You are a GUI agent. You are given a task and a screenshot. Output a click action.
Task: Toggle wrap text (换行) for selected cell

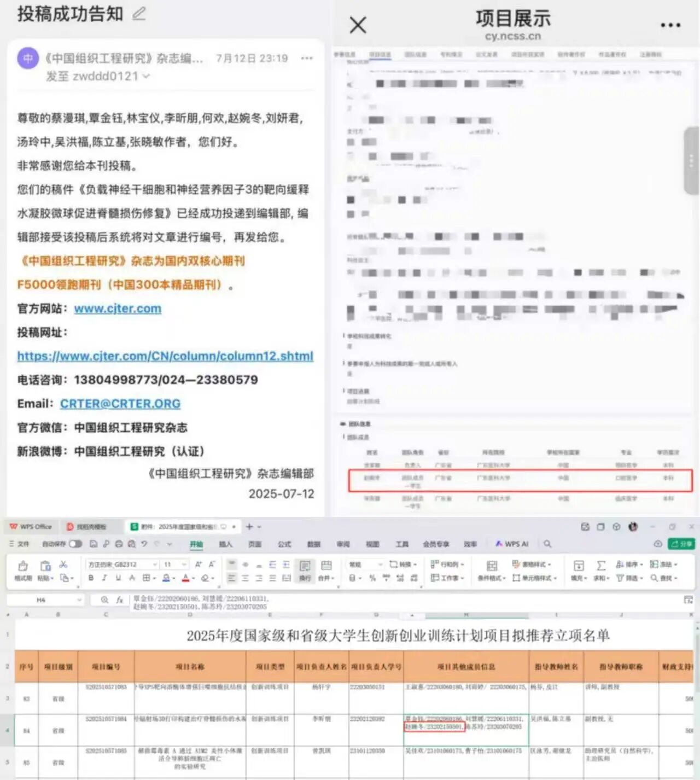coord(305,572)
